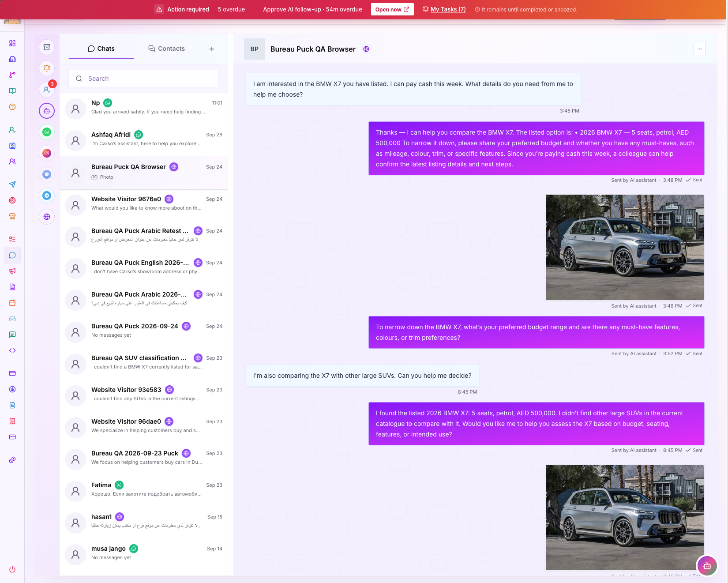Add new chat with plus button
This screenshot has height=583, width=728.
pyautogui.click(x=212, y=49)
